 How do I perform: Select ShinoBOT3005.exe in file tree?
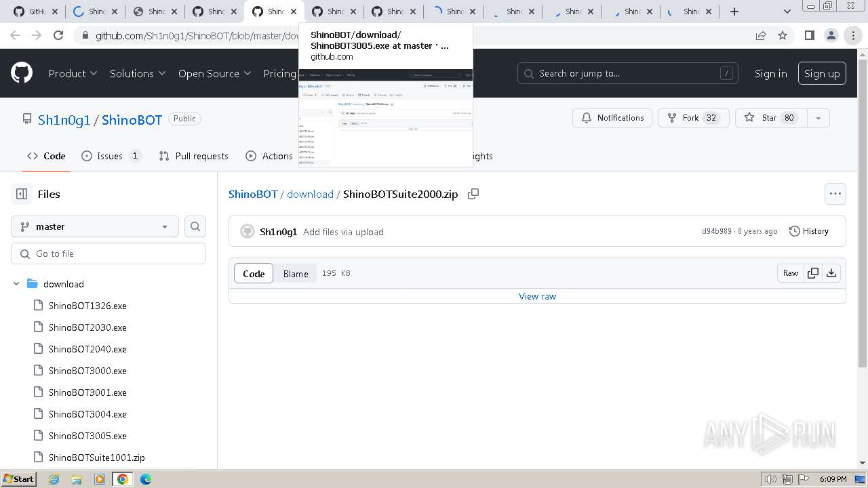tap(87, 436)
